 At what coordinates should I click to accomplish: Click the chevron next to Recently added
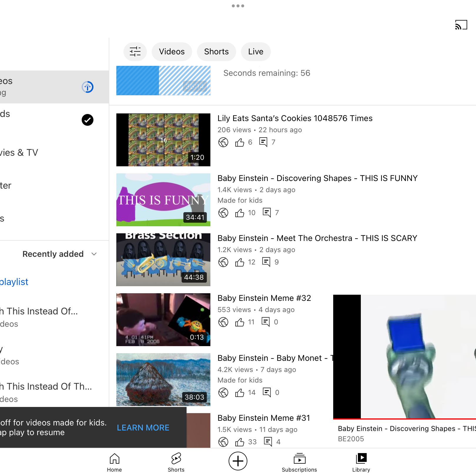[94, 254]
